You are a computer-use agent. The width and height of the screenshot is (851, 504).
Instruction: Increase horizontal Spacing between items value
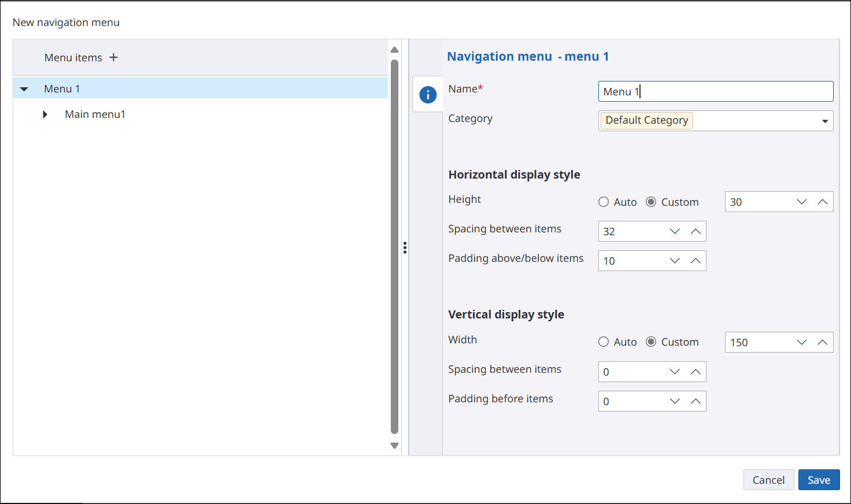(695, 231)
